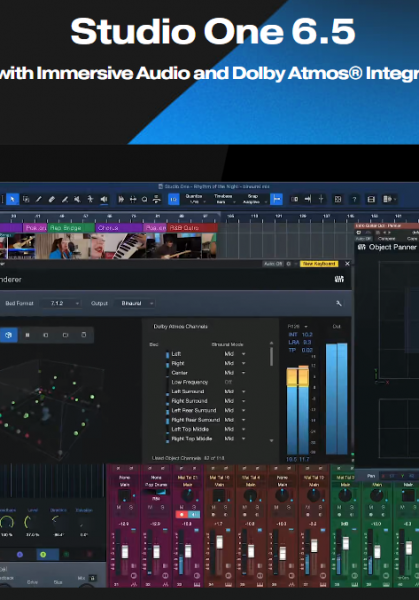Click the yellow New Keyboard button

point(319,264)
